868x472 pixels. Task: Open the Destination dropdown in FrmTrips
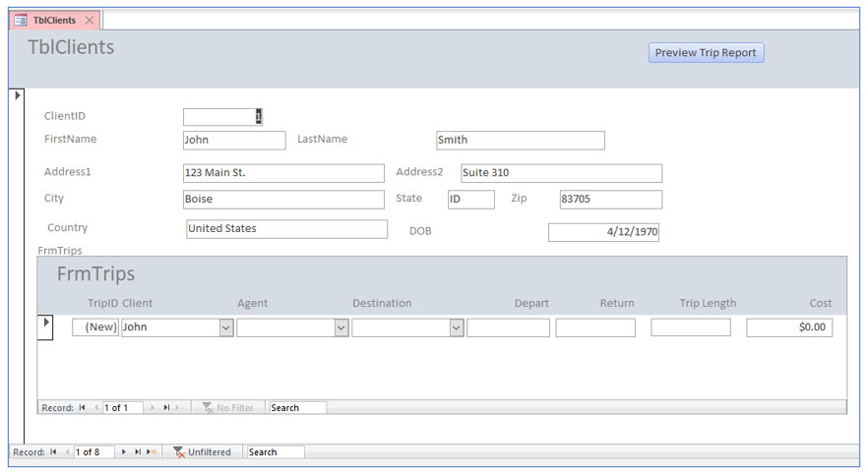(x=457, y=327)
